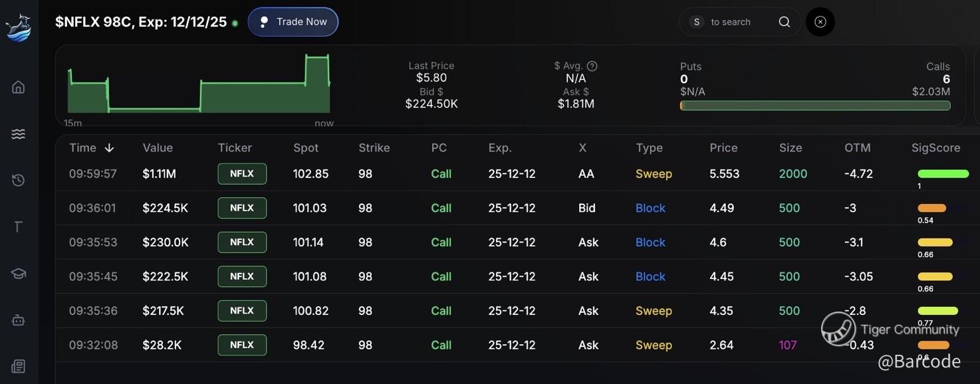Click the bull logo in the sidebar
This screenshot has width=980, height=384.
tap(19, 28)
